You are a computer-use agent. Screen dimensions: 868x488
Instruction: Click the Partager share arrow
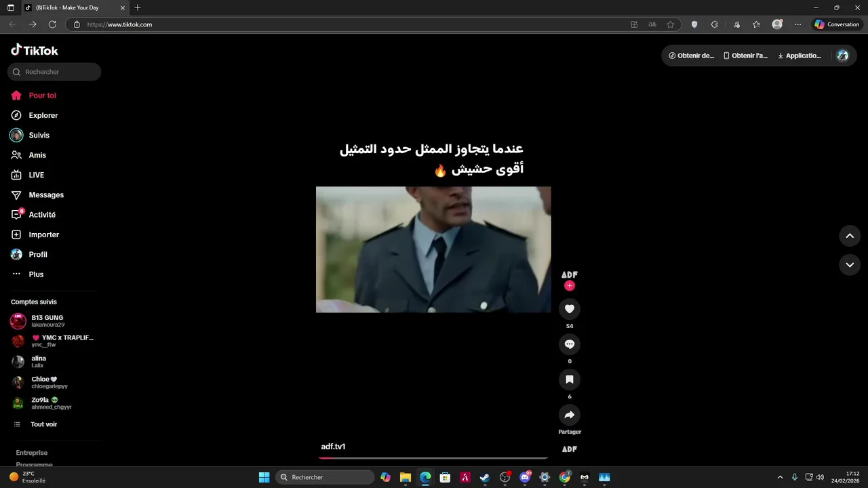[570, 415]
